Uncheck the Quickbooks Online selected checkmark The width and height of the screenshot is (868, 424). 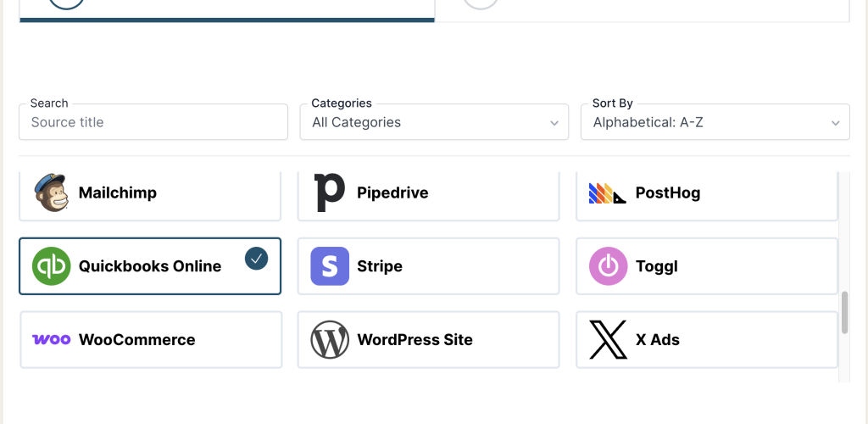[256, 259]
